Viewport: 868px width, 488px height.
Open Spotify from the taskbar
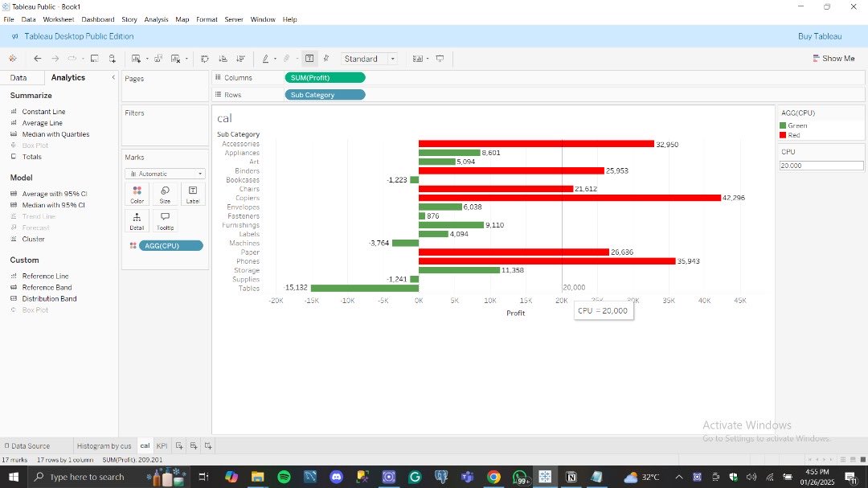click(x=284, y=477)
